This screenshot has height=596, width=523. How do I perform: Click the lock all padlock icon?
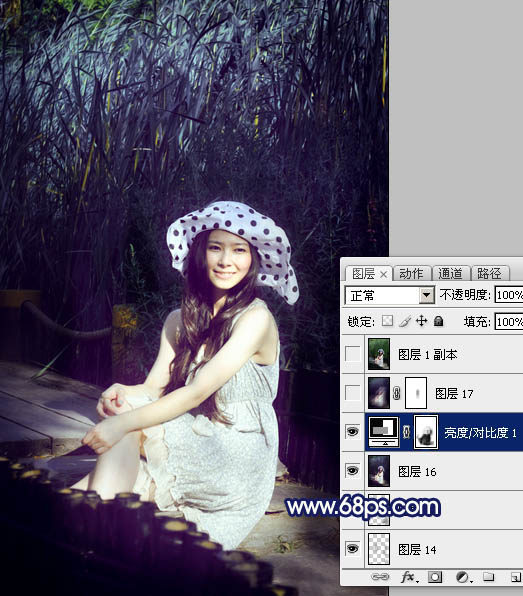click(x=438, y=321)
